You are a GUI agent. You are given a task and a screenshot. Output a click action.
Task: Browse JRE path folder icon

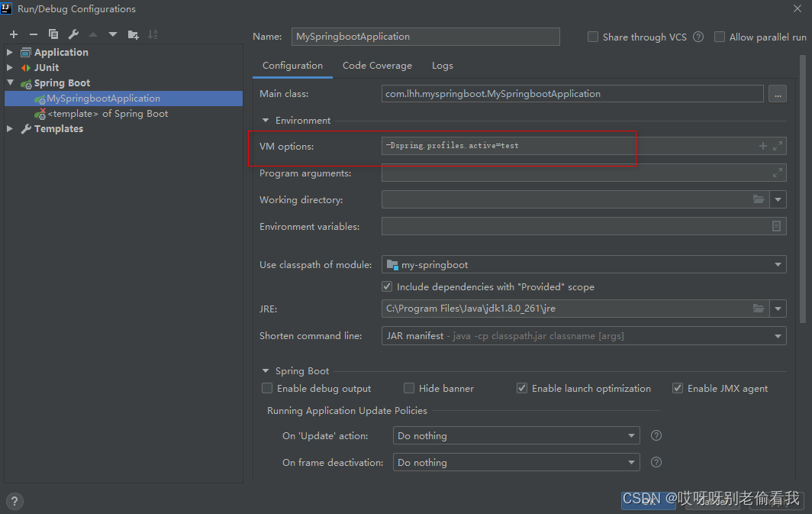click(x=759, y=309)
